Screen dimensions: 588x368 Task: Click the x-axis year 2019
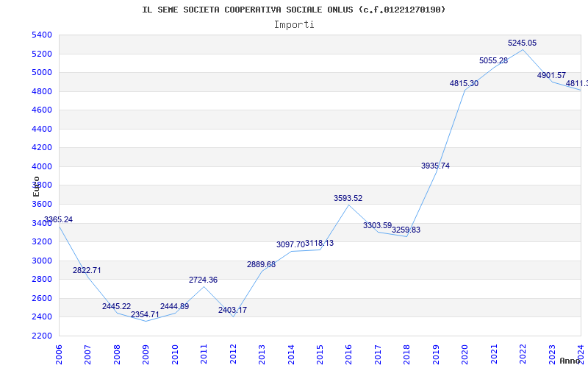coord(436,355)
